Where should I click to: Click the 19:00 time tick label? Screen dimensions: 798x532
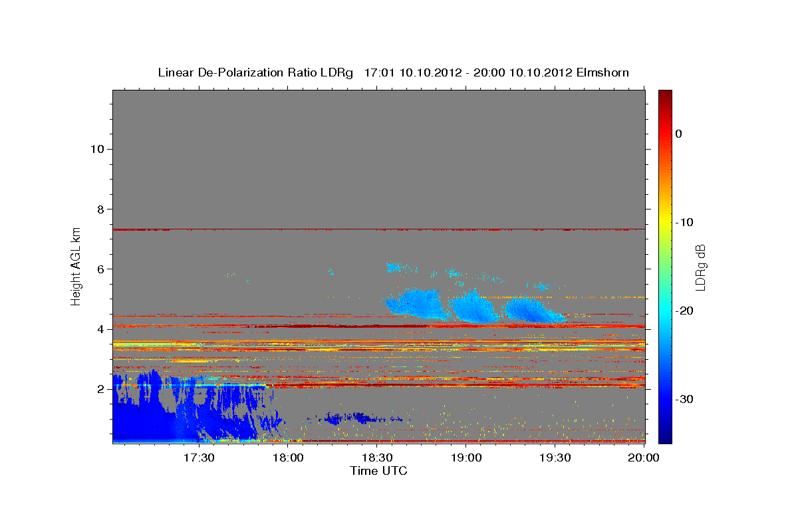point(466,458)
